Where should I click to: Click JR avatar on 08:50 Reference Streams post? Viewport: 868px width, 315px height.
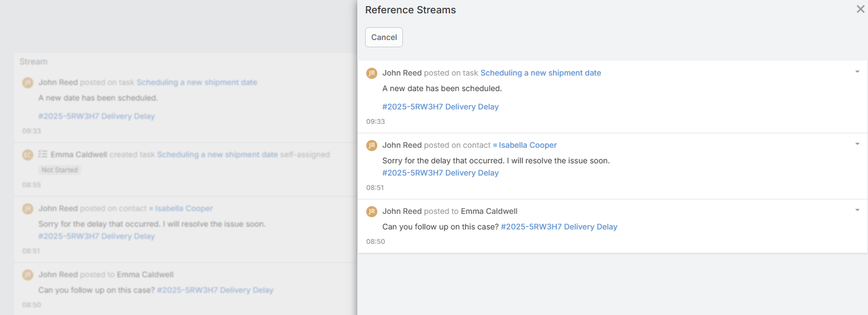[x=372, y=211]
